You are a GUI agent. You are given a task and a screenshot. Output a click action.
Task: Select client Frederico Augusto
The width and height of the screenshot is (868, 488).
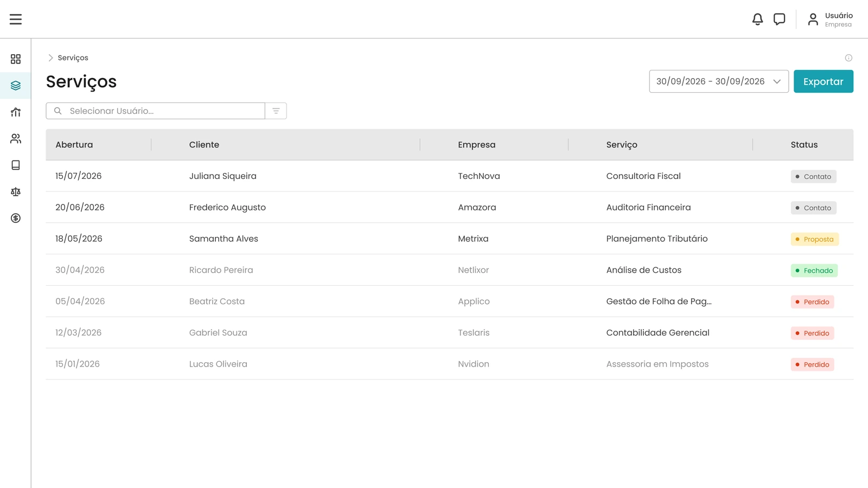tap(227, 207)
